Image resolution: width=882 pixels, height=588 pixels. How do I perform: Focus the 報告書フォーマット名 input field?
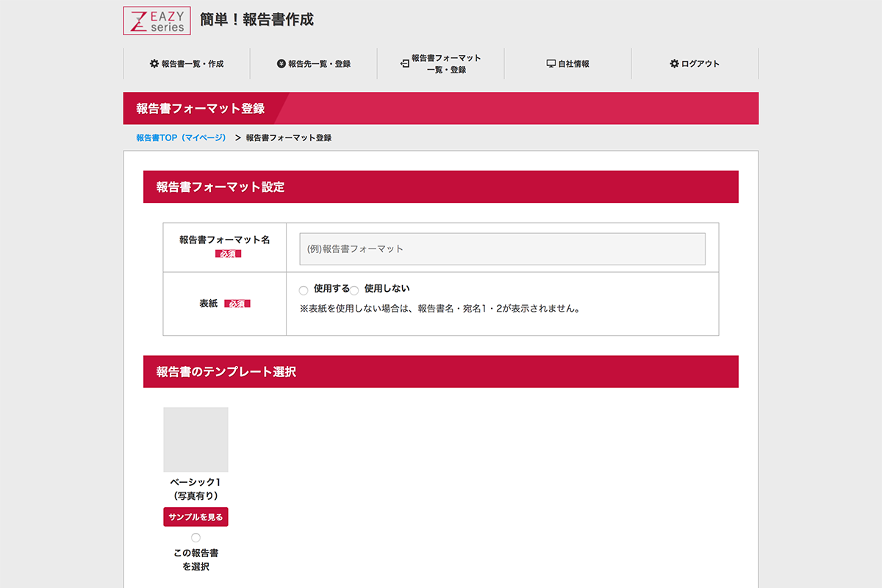click(x=502, y=249)
